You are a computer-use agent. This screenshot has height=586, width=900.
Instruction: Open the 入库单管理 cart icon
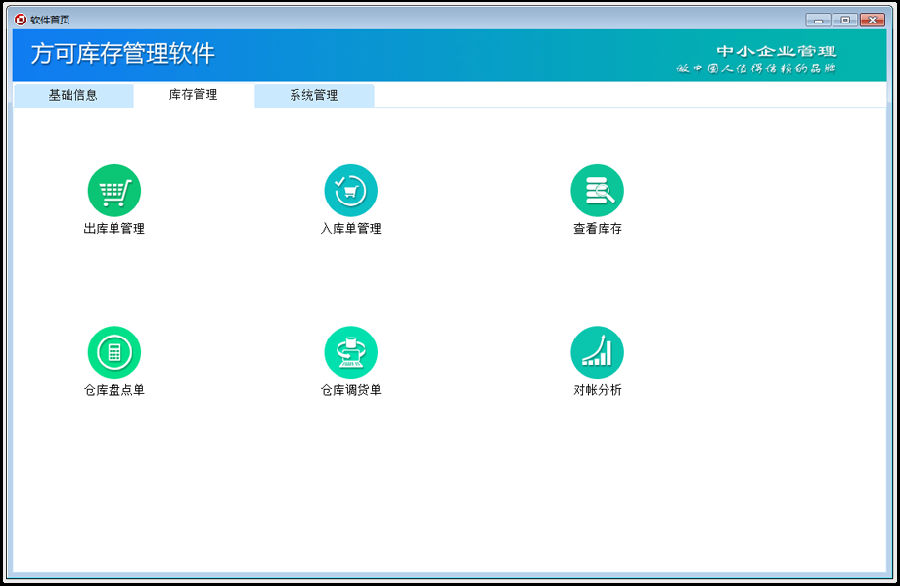point(350,190)
